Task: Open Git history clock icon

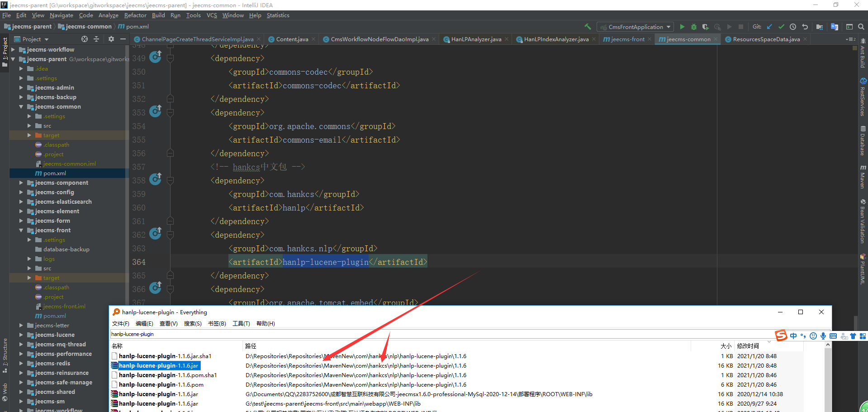Action: click(793, 27)
